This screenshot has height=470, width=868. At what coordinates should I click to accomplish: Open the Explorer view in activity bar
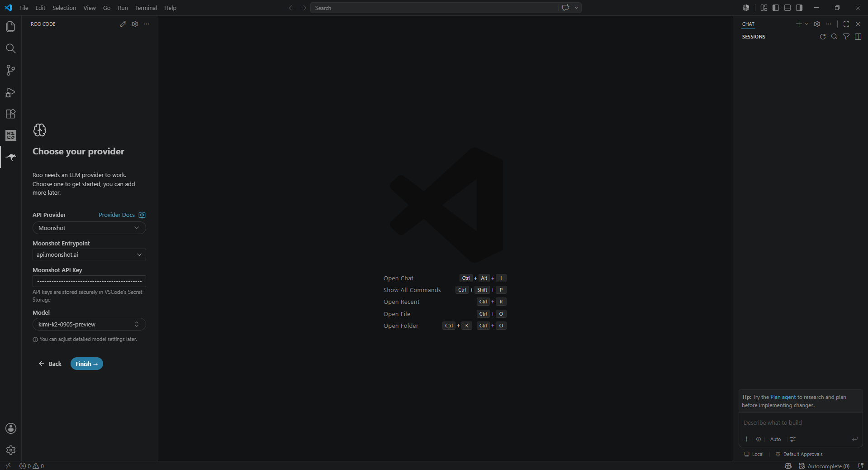point(11,27)
